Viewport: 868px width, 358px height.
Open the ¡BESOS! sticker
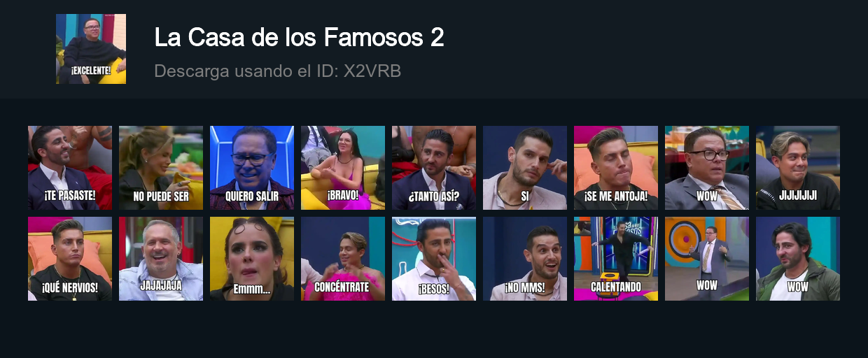(x=434, y=259)
